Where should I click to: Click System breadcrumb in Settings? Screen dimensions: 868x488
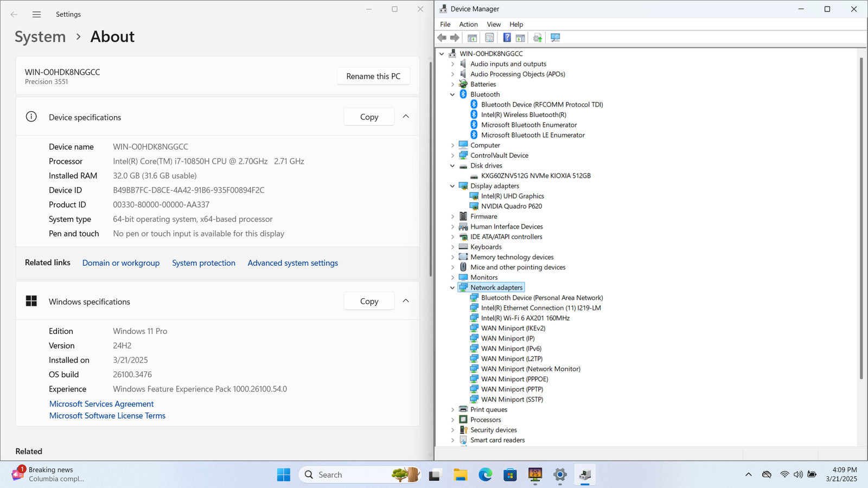click(x=40, y=37)
